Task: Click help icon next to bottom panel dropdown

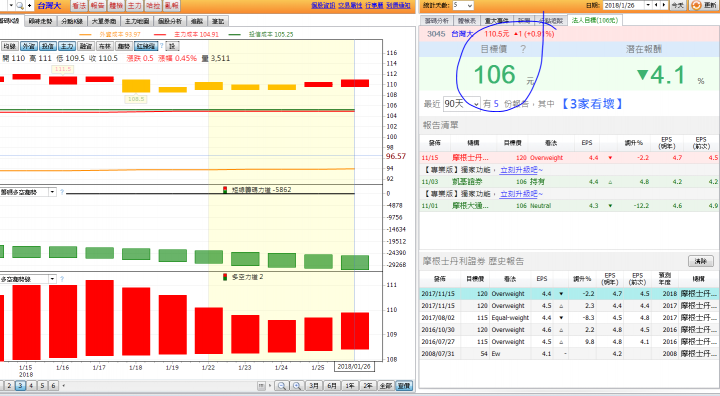Action: [62, 279]
